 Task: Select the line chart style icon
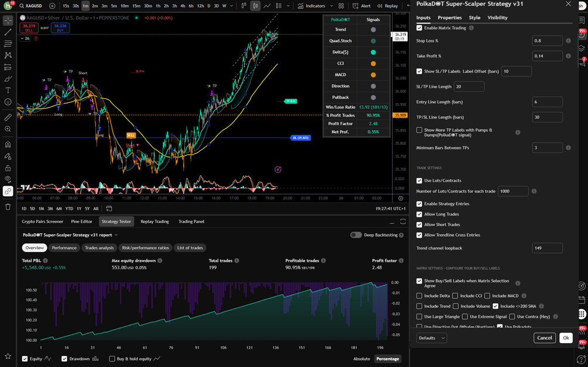pos(267,6)
